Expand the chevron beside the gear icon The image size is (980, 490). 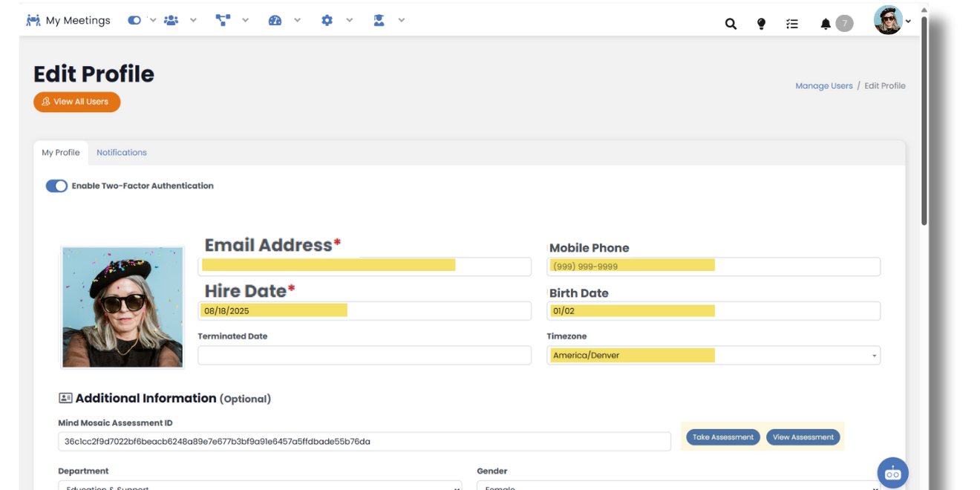[349, 21]
